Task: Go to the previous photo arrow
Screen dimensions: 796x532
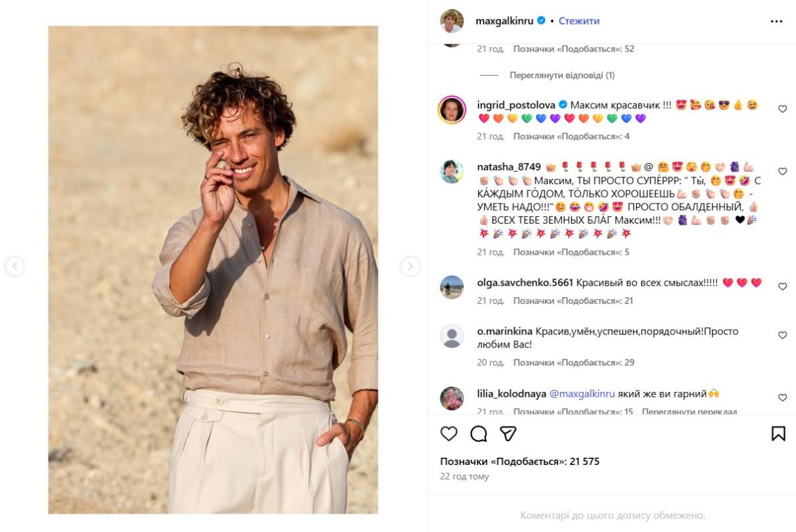Action: coord(15,267)
